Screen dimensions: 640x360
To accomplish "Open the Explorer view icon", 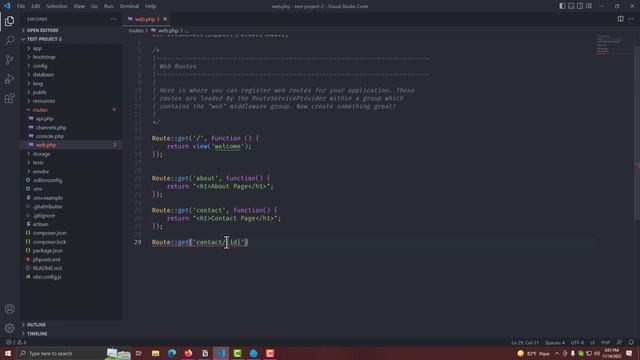I will pyautogui.click(x=9, y=21).
